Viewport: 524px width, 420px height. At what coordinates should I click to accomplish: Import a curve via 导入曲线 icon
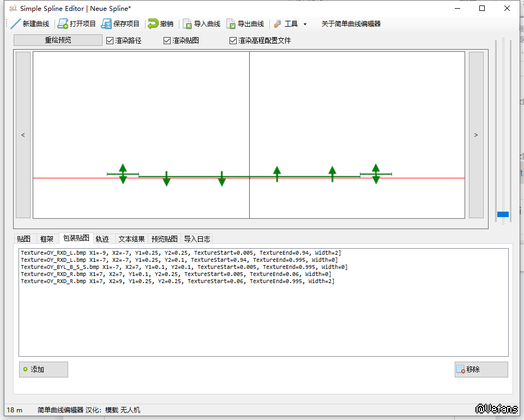[x=188, y=24]
